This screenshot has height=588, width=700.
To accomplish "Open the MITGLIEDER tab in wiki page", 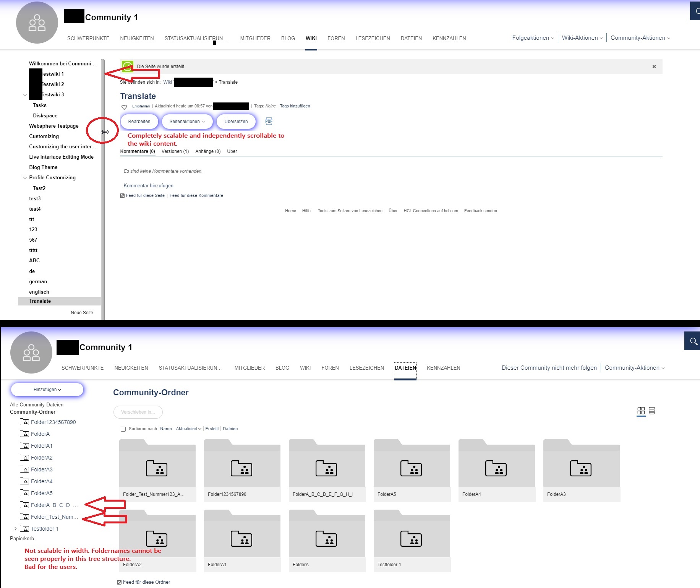I will point(255,38).
